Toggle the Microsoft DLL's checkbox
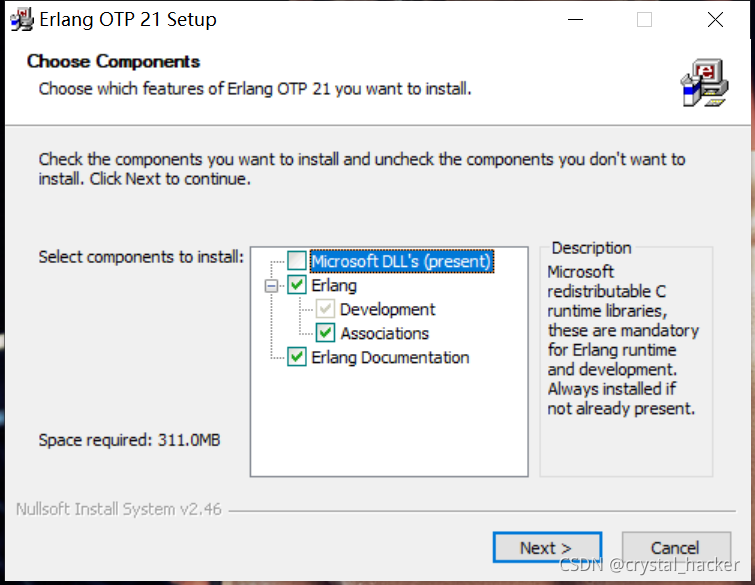 [x=297, y=261]
